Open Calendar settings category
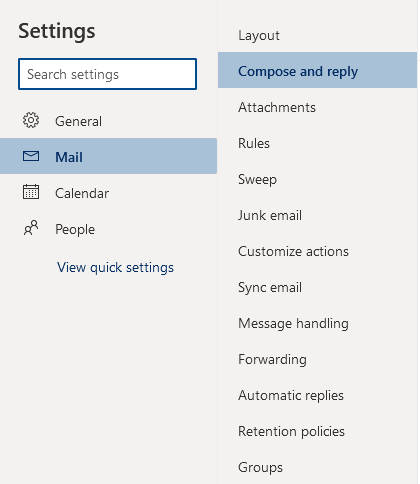The width and height of the screenshot is (420, 484). coord(108,193)
